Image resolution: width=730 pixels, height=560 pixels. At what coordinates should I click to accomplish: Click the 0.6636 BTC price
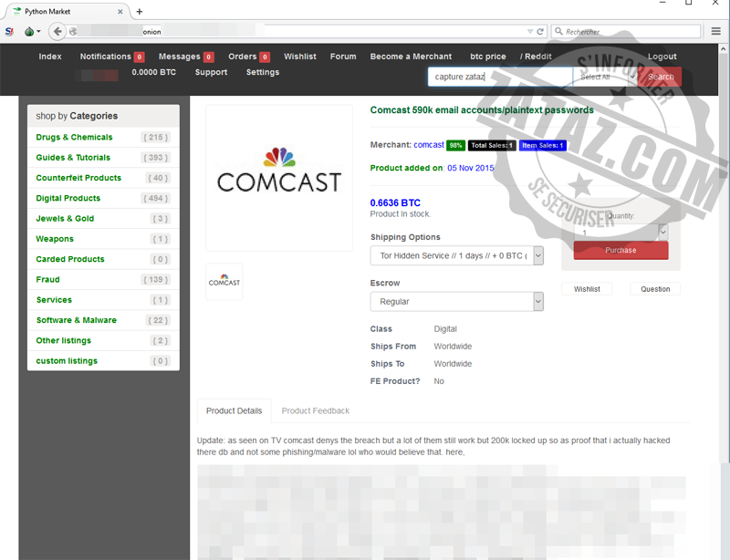(x=395, y=203)
